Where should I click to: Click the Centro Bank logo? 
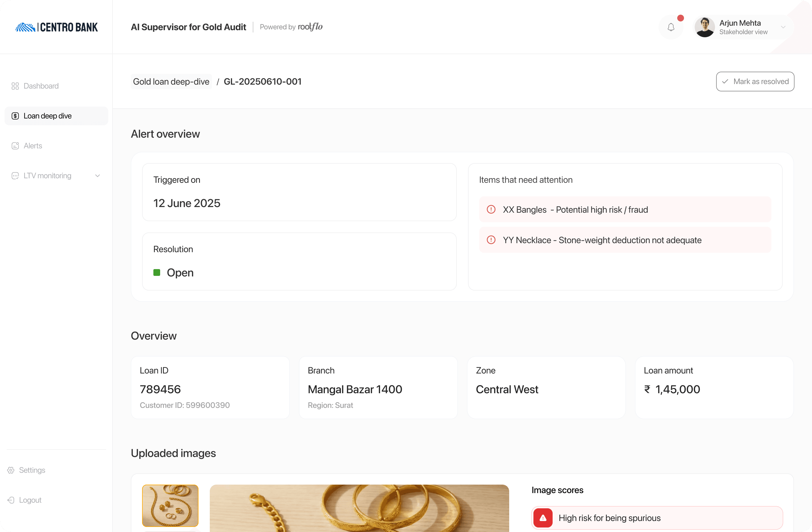coord(56,27)
